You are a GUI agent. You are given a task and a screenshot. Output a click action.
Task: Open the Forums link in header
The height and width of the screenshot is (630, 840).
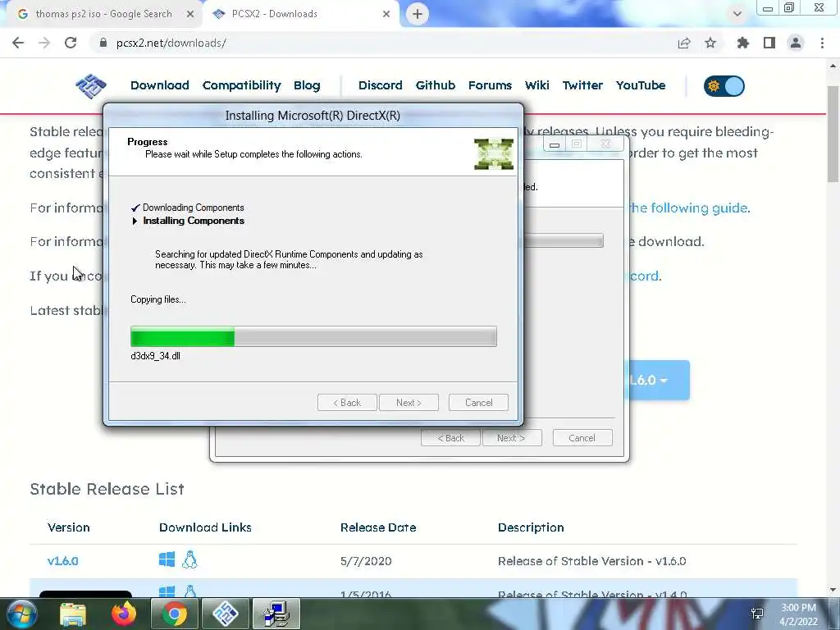coord(491,85)
